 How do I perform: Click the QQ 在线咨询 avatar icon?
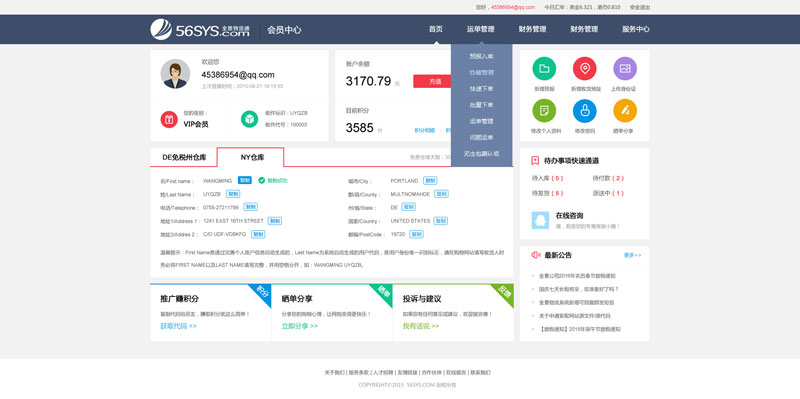(x=540, y=220)
